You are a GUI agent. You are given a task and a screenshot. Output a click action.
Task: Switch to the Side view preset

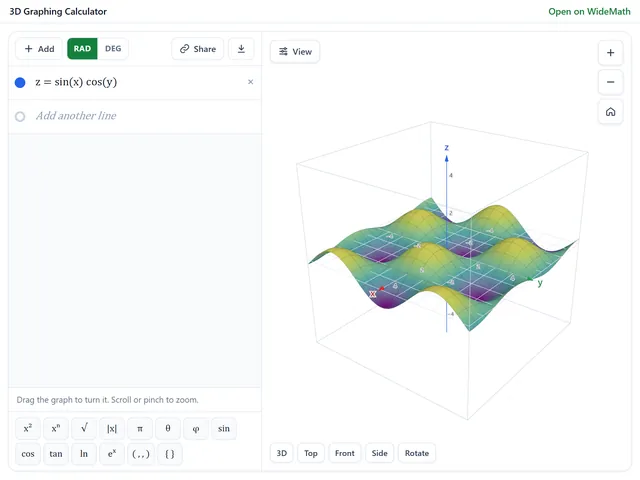coord(380,453)
